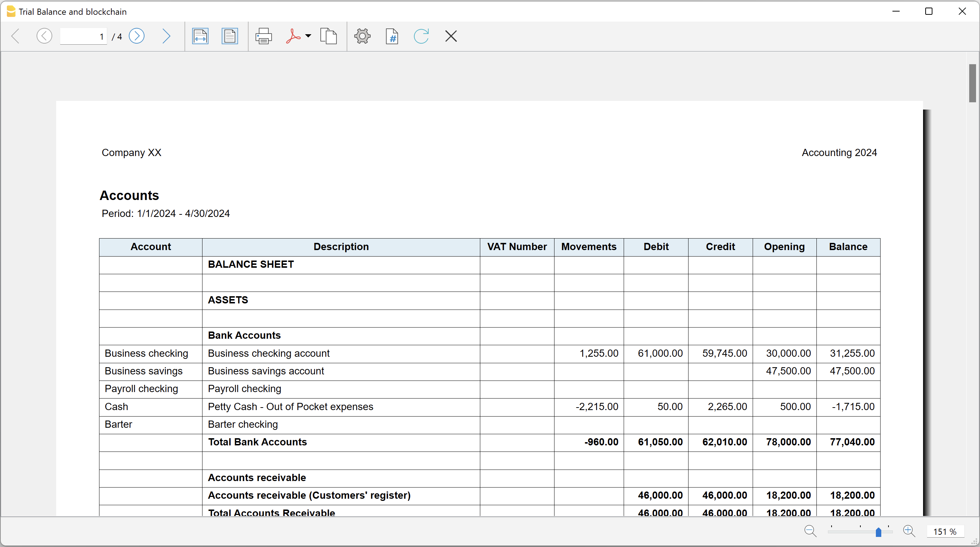Go to the first page arrow
Viewport: 980px width, 547px height.
pyautogui.click(x=15, y=36)
